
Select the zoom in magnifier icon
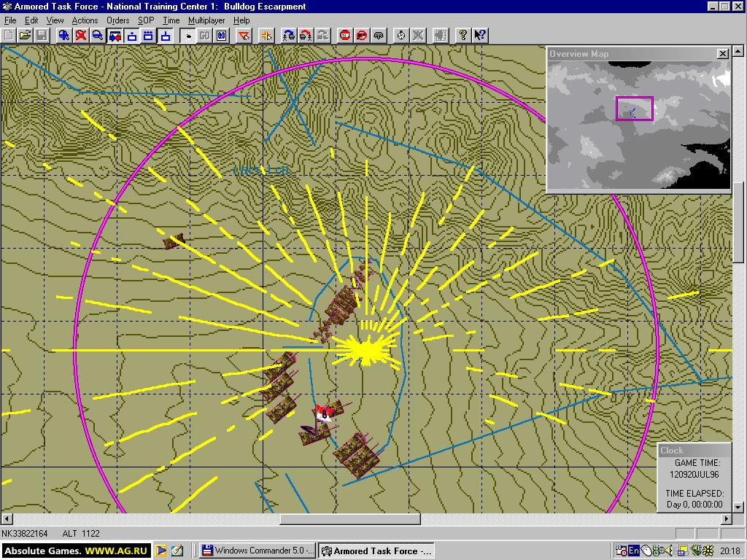64,35
